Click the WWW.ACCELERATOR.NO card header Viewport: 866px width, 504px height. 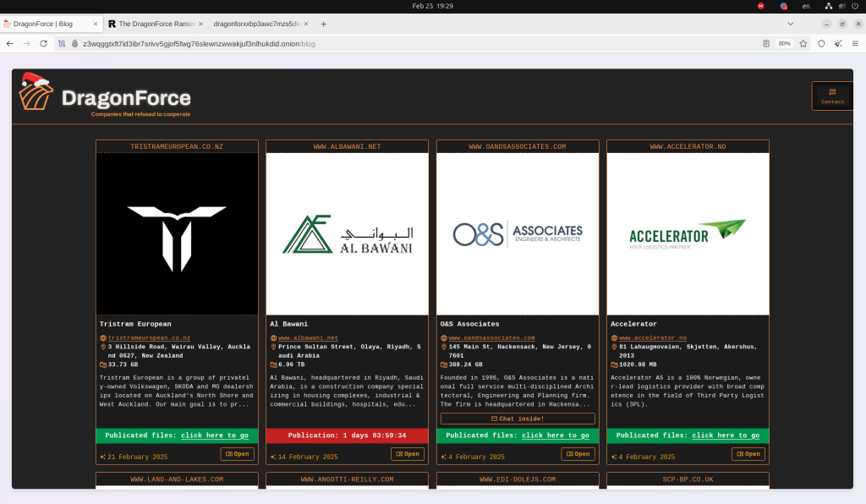coord(688,146)
